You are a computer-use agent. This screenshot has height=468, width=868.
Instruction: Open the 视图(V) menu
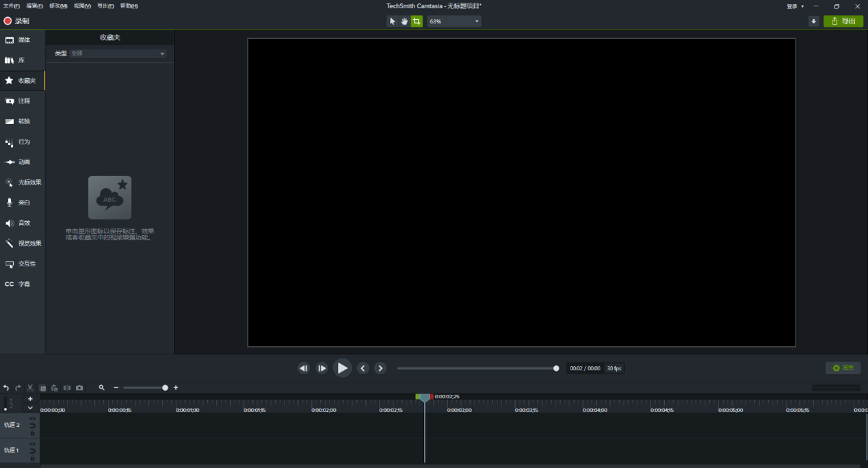click(82, 6)
